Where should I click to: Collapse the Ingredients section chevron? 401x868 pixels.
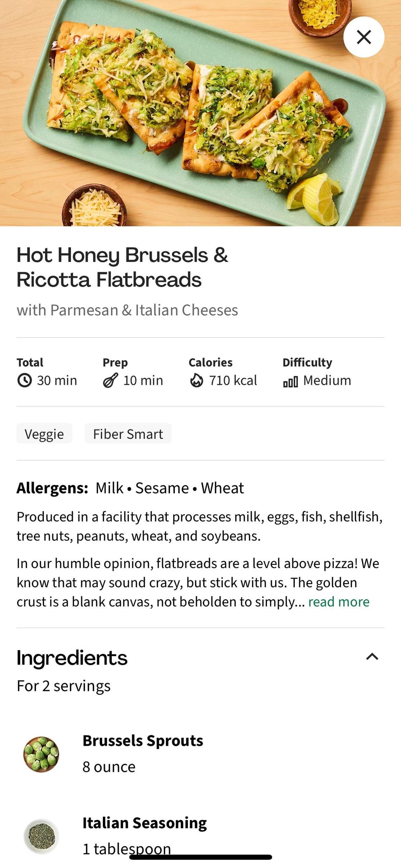[x=372, y=657]
